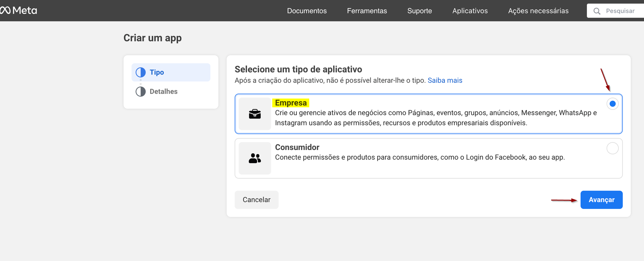
Task: Click the briefcase icon for Empresa
Action: (x=254, y=114)
